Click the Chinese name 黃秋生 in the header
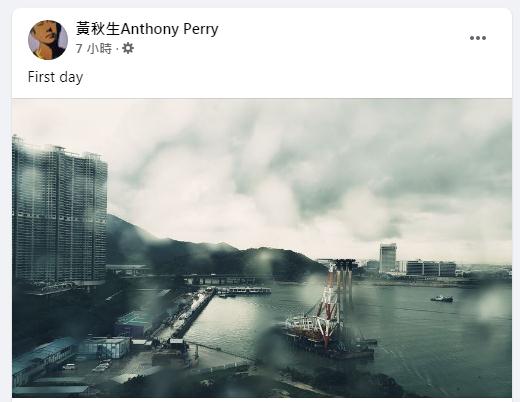Viewport: 520px width, 402px height. (x=98, y=29)
